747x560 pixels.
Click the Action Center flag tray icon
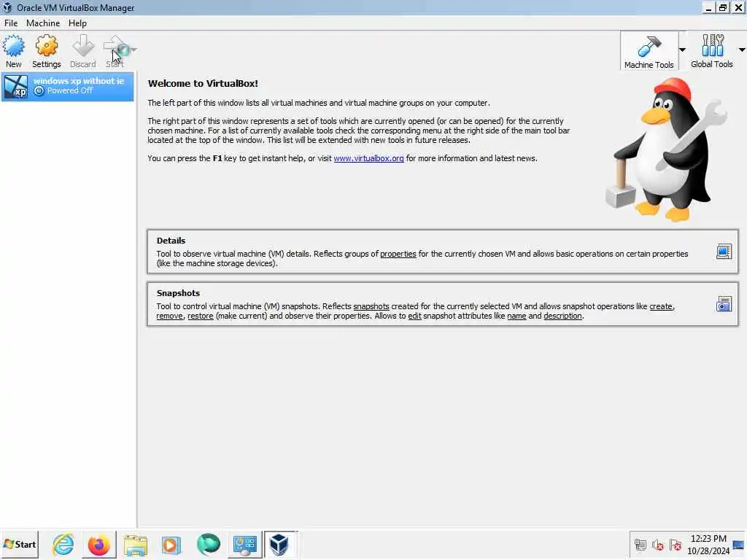pyautogui.click(x=675, y=544)
